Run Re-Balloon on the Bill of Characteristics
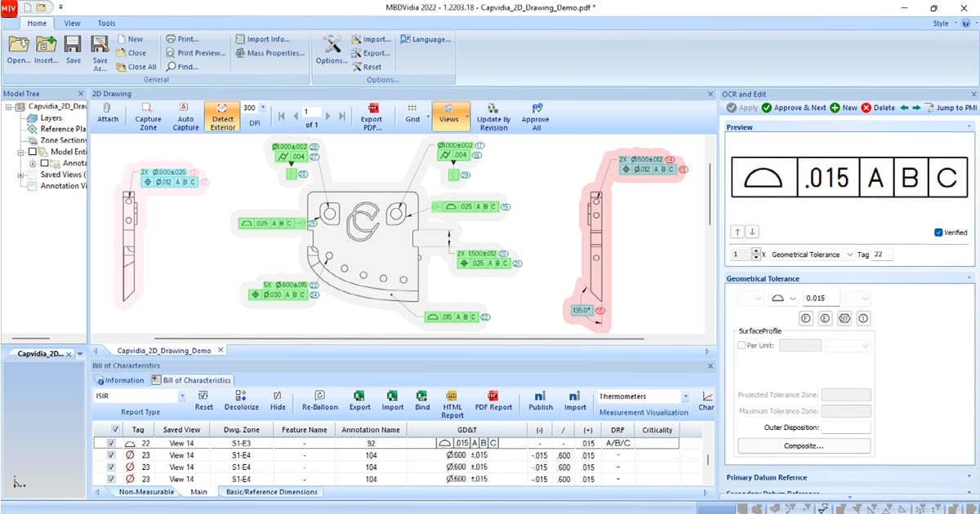The image size is (980, 514). pos(318,400)
